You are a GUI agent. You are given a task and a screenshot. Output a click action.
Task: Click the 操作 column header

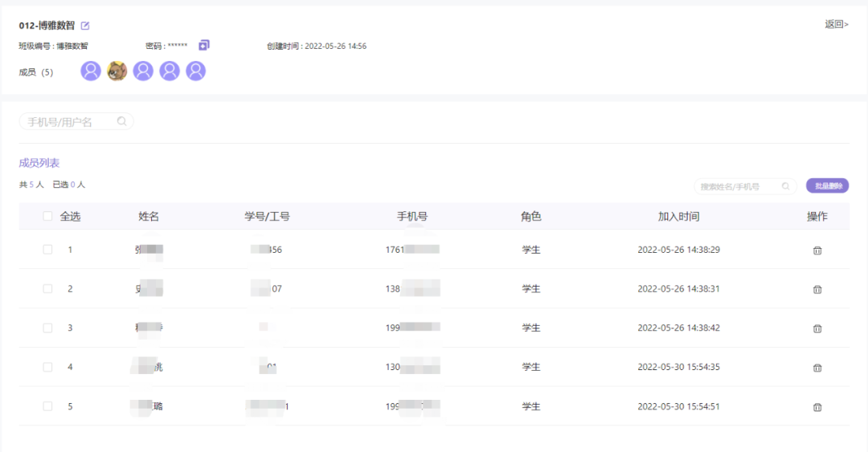point(817,216)
